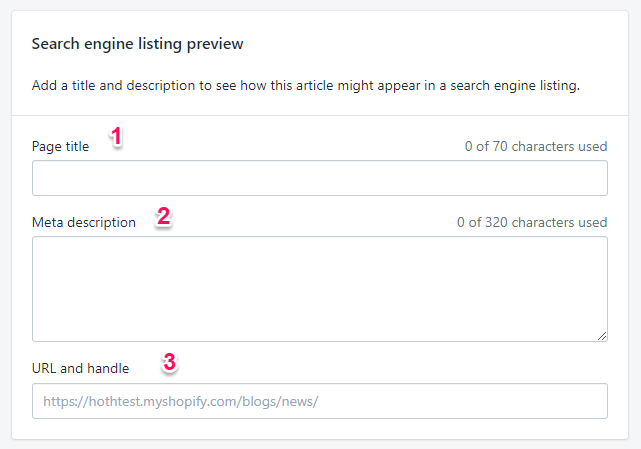Click the "Page title" label

click(60, 146)
